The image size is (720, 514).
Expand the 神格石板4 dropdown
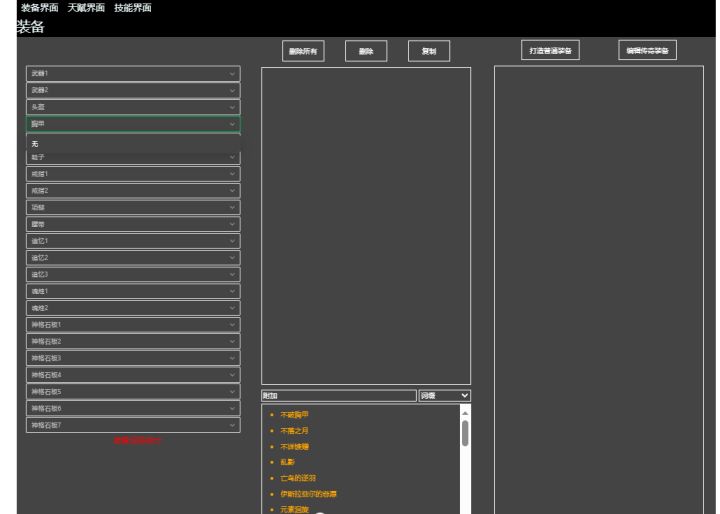(133, 375)
